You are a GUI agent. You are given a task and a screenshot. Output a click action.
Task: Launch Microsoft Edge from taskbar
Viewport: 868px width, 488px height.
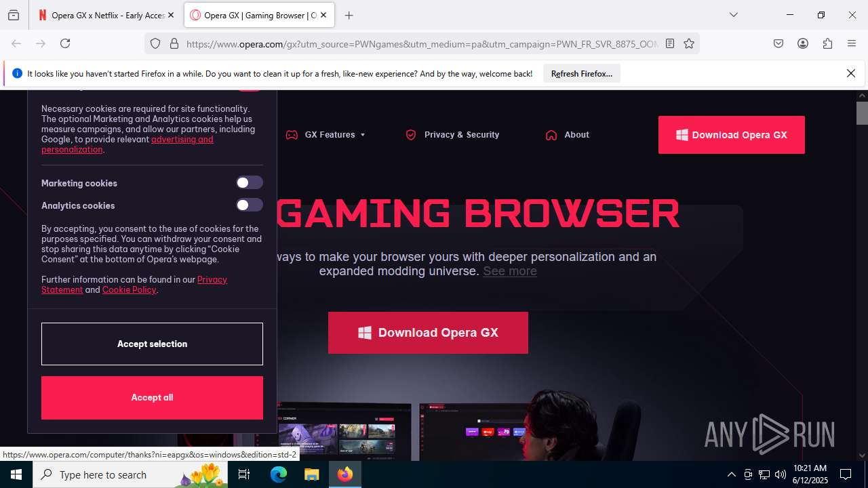(x=279, y=474)
